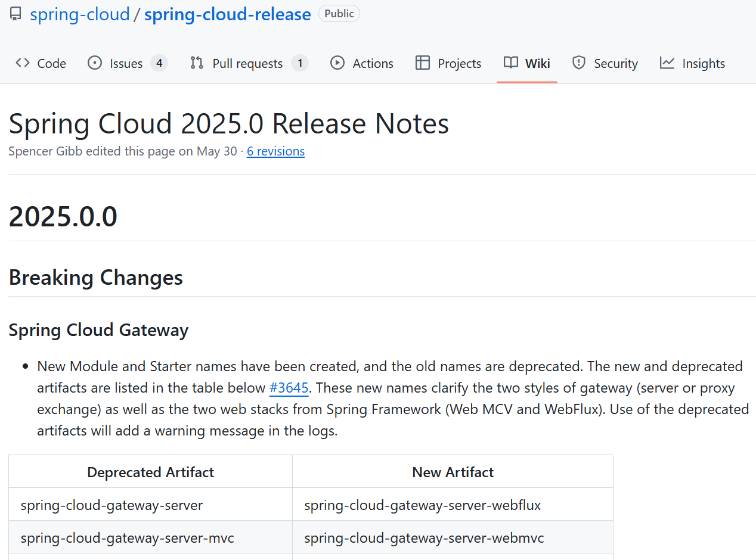756x560 pixels.
Task: Open the spring-cloud organization link
Action: [x=80, y=14]
